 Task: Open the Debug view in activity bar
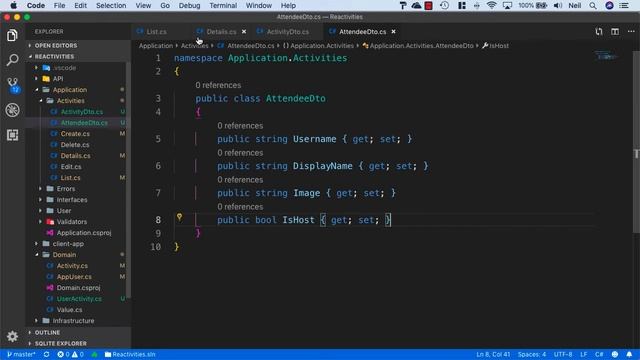[x=12, y=110]
